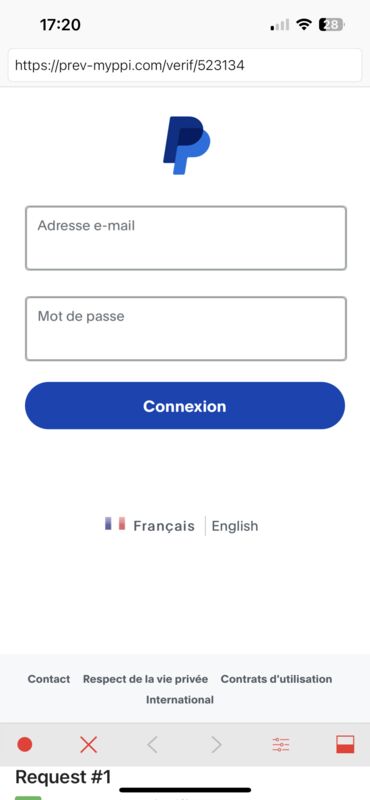370x800 pixels.
Task: Tap the French flag icon
Action: pos(115,523)
